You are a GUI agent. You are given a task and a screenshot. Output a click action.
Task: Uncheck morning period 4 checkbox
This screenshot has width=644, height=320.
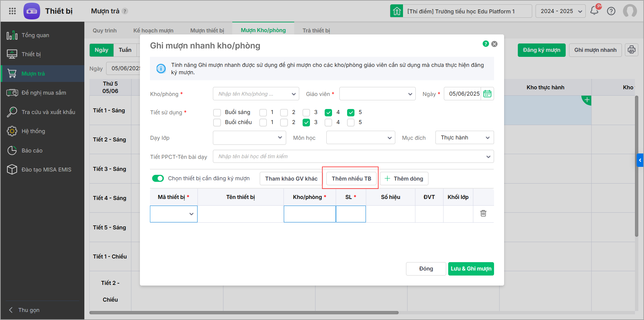(328, 112)
